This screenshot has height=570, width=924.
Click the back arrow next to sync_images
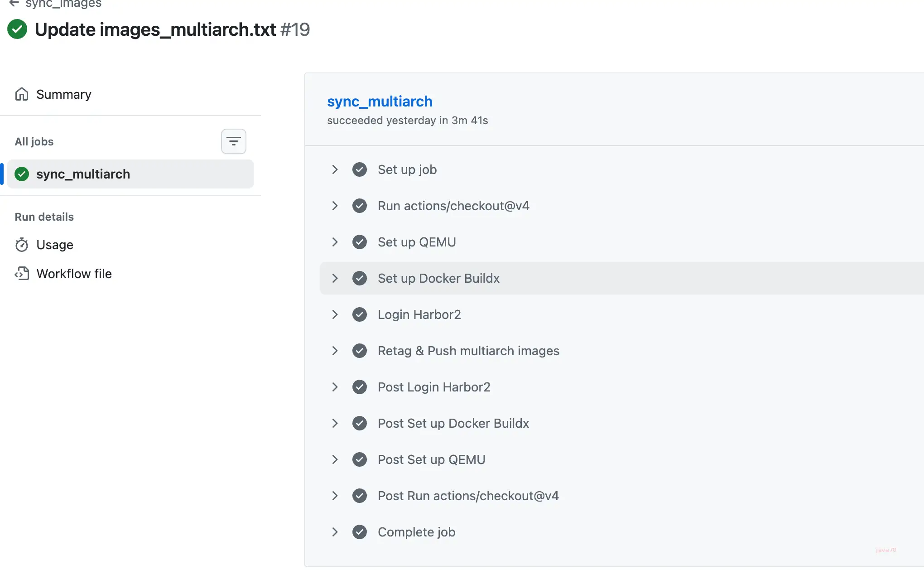(x=14, y=4)
